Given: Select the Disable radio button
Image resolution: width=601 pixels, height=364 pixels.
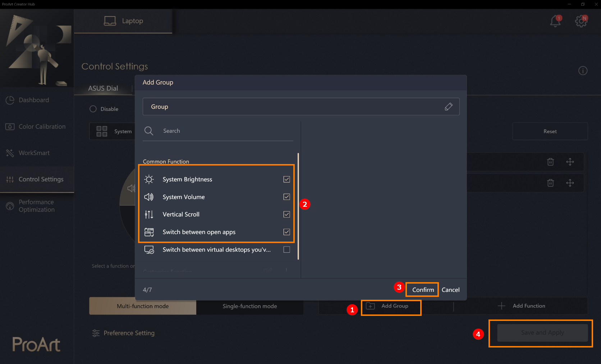Looking at the screenshot, I should (93, 109).
